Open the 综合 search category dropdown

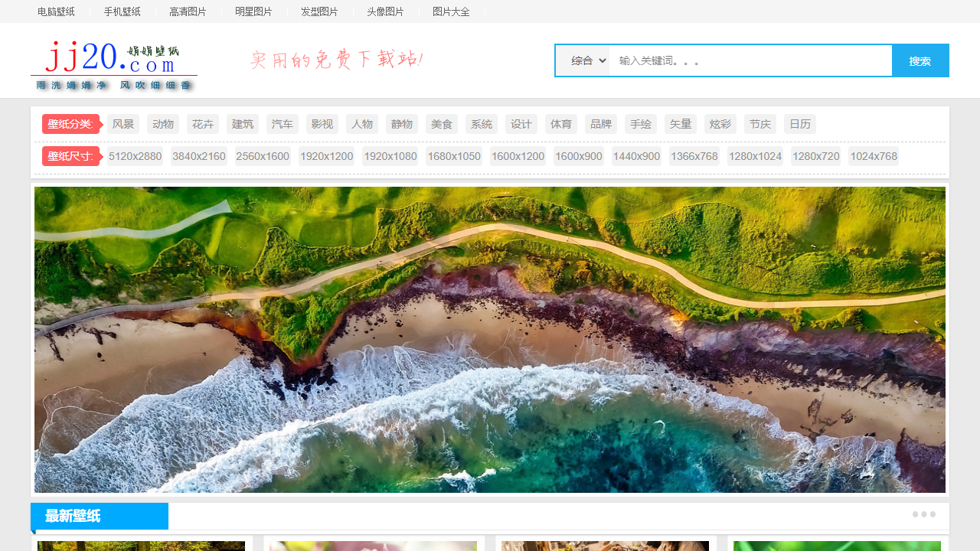(x=583, y=60)
